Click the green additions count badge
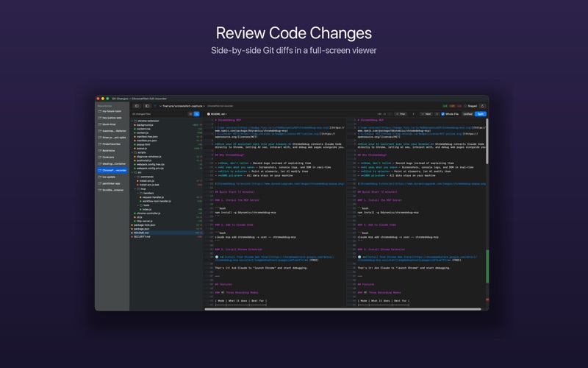Viewport: 588px width, 368px height. click(445, 106)
